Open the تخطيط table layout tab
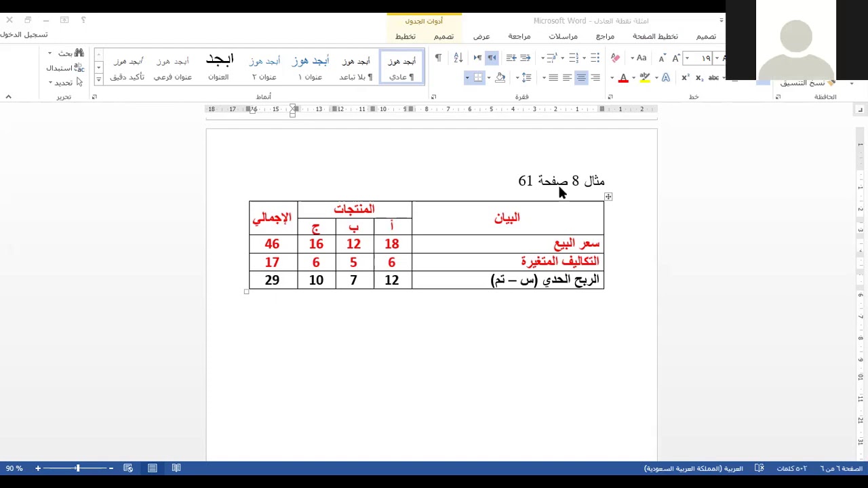This screenshot has width=868, height=488. pyautogui.click(x=406, y=37)
